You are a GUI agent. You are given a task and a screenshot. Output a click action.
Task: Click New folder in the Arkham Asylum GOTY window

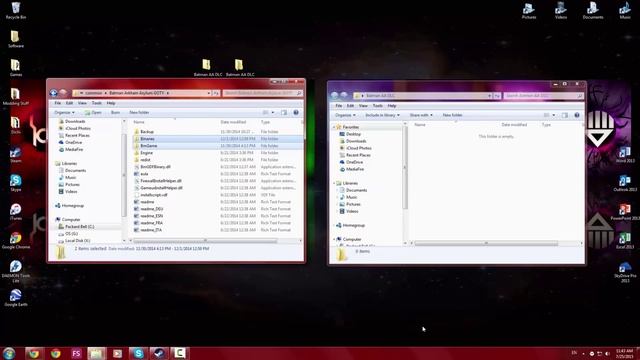pyautogui.click(x=139, y=112)
